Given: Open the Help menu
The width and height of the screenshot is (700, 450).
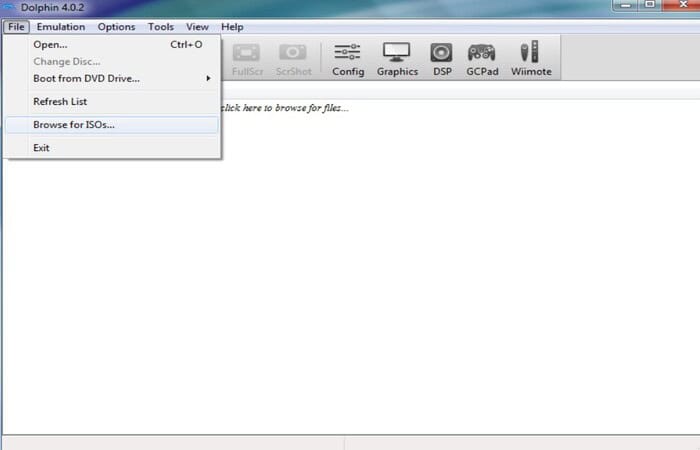Looking at the screenshot, I should point(232,27).
